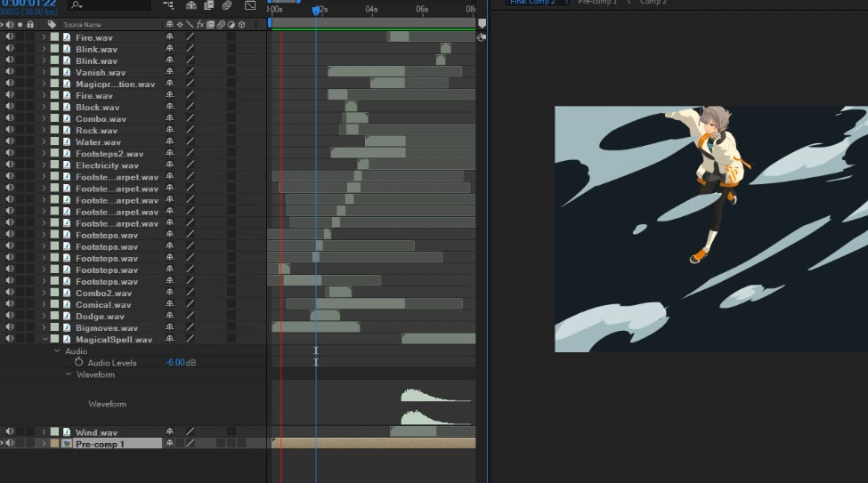Screen dimensions: 868x483
Task: Click the shy switch column header
Action: pos(169,24)
